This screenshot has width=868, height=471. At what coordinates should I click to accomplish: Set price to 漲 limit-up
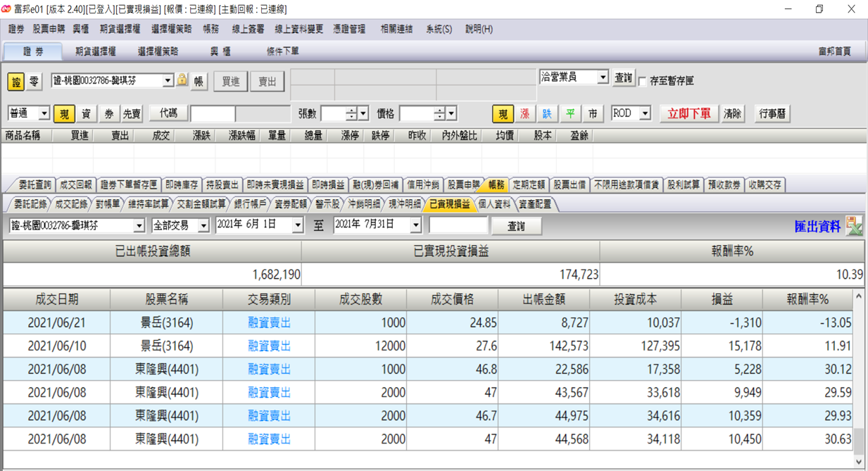(x=525, y=114)
